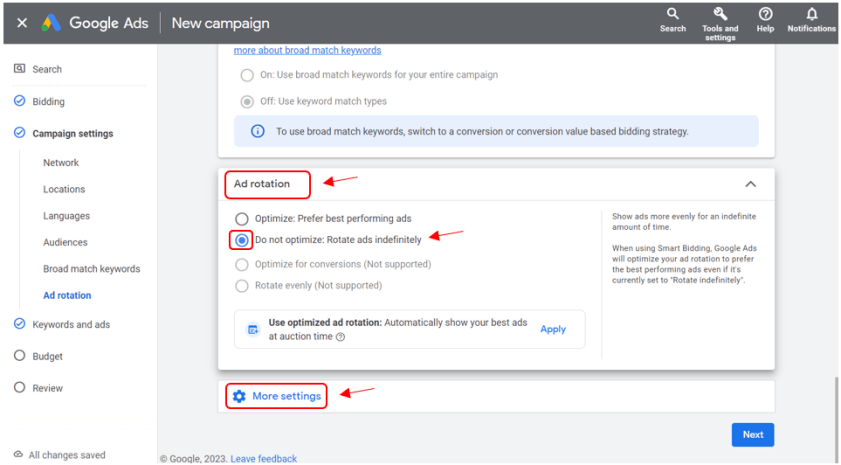Image resolution: width=841 pixels, height=465 pixels.
Task: Click the Bidding step checkmark icon
Action: point(19,101)
